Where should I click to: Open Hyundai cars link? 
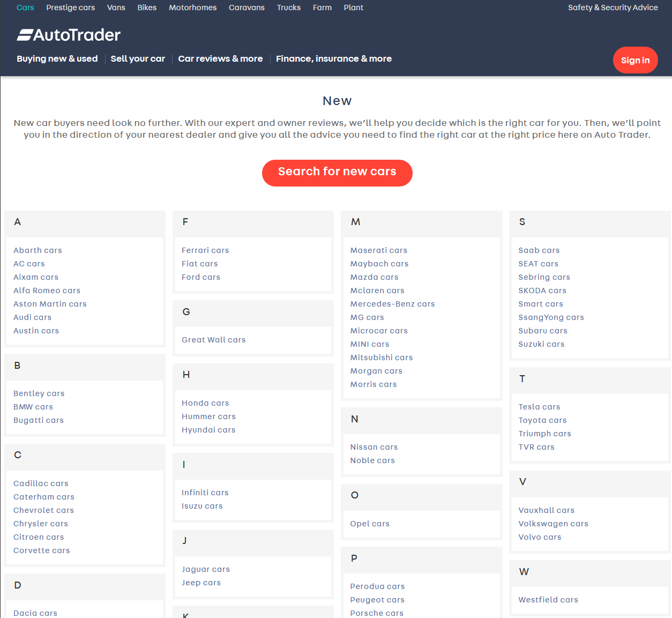(x=208, y=430)
